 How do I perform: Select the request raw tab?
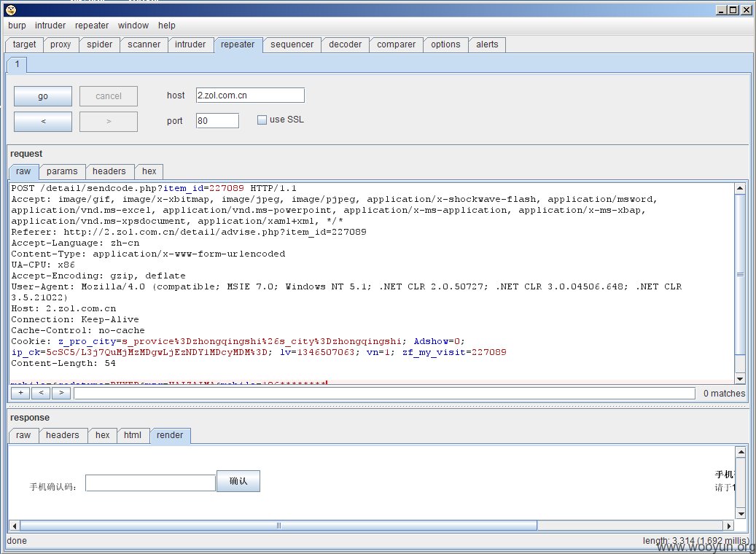click(x=23, y=171)
